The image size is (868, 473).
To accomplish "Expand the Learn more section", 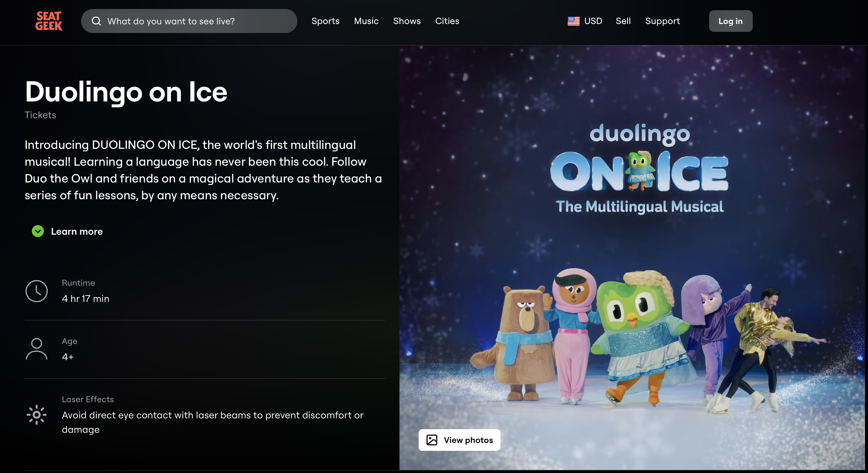I will tap(77, 231).
